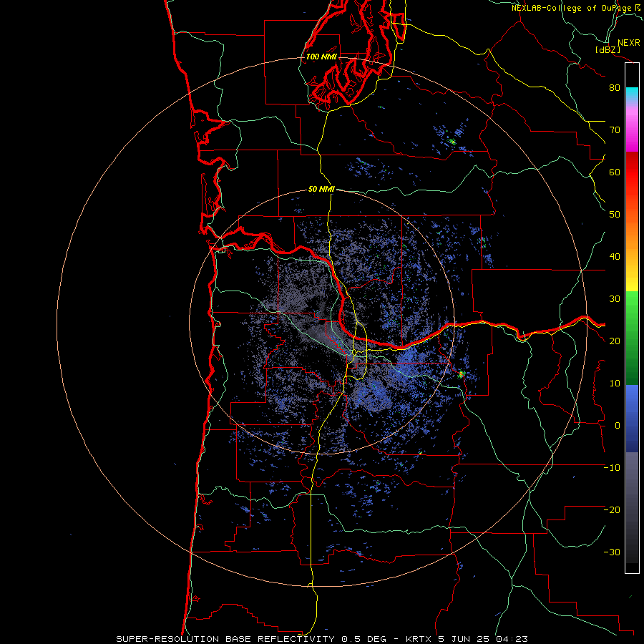Click the 30 value on the dBZ scale
The width and height of the screenshot is (644, 644).
pyautogui.click(x=615, y=299)
